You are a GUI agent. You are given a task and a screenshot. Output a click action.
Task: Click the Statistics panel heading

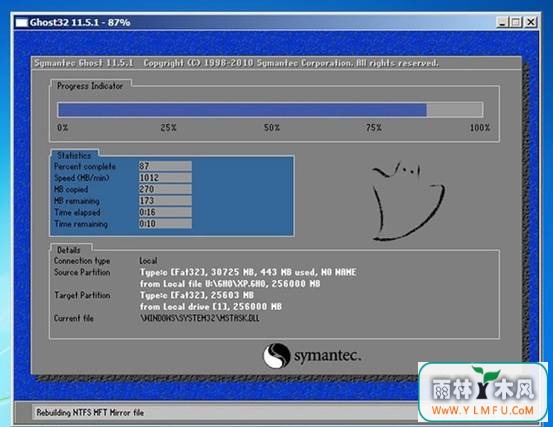[x=74, y=155]
